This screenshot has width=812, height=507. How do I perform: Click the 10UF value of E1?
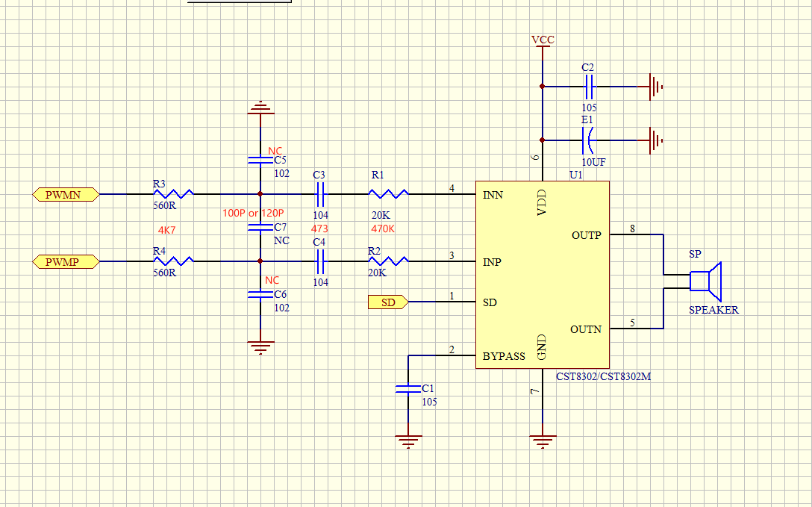click(593, 162)
